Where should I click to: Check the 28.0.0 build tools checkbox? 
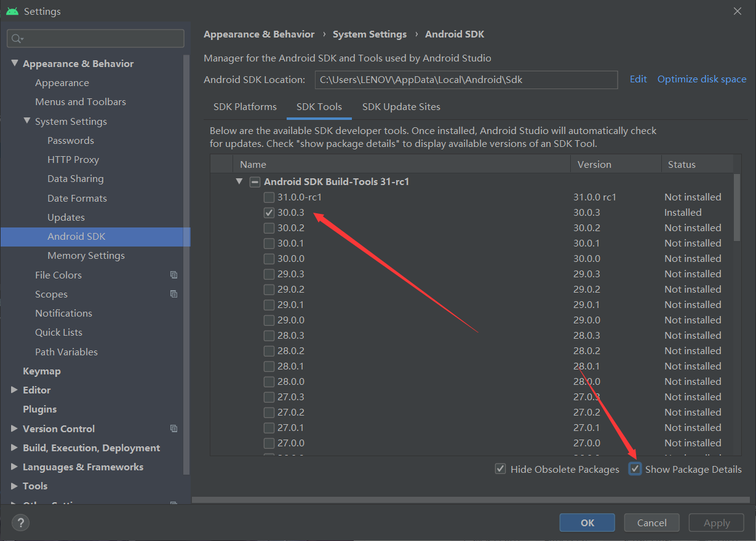(269, 382)
